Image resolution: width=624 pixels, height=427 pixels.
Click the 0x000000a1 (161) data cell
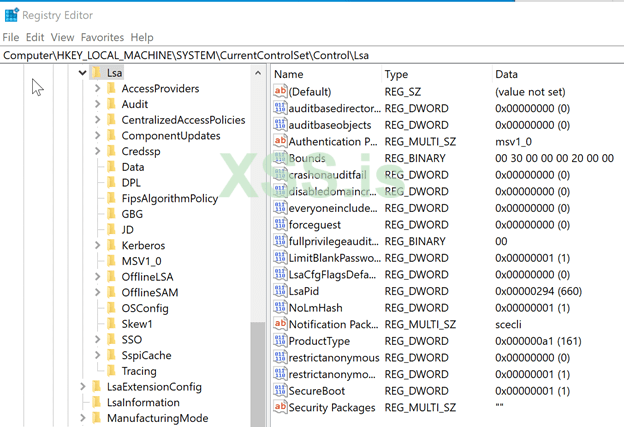point(538,341)
